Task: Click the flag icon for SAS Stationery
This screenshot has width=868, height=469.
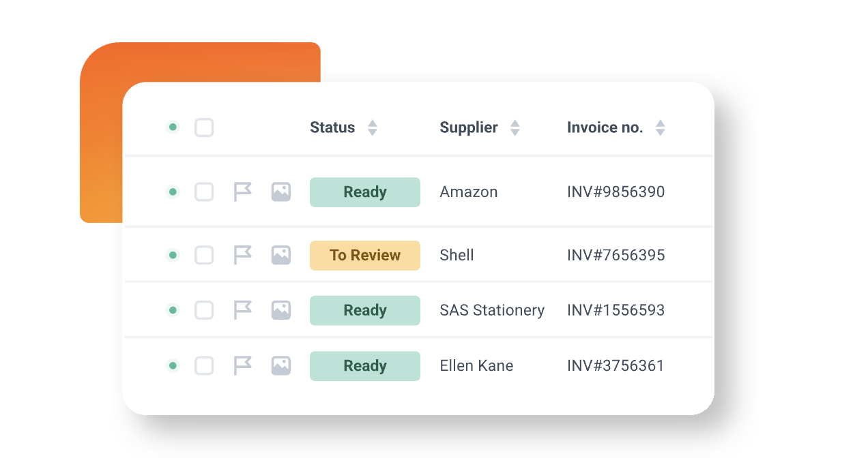Action: pos(242,310)
